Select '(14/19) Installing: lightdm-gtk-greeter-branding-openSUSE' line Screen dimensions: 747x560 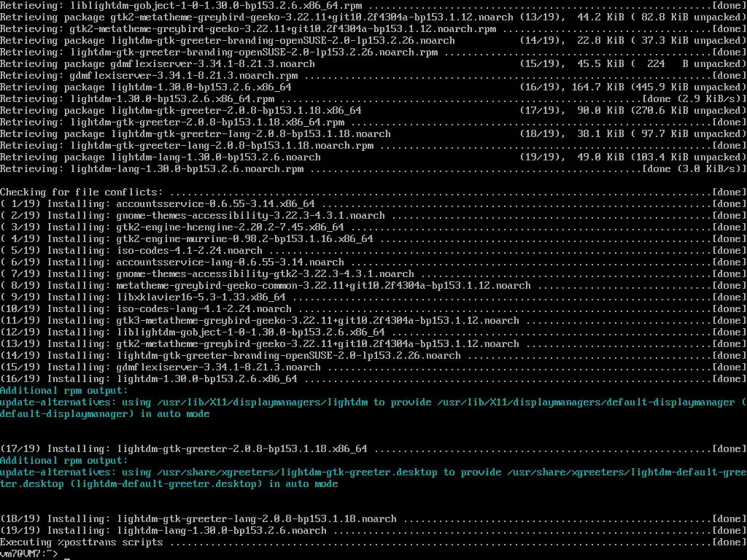point(373,356)
